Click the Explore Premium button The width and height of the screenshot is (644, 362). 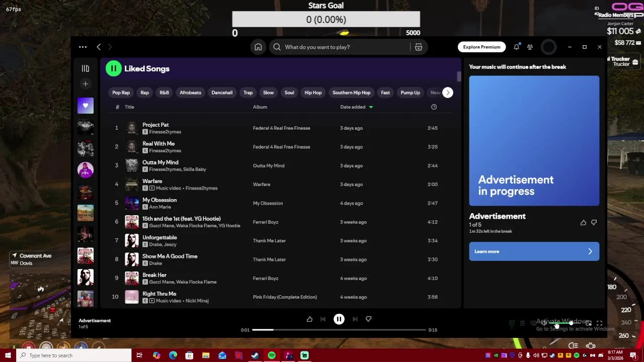pyautogui.click(x=481, y=47)
